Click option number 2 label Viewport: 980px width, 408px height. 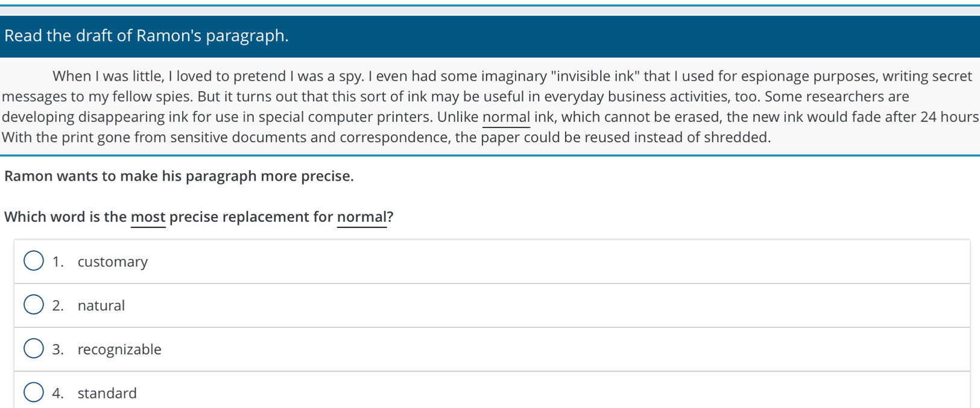(x=58, y=306)
